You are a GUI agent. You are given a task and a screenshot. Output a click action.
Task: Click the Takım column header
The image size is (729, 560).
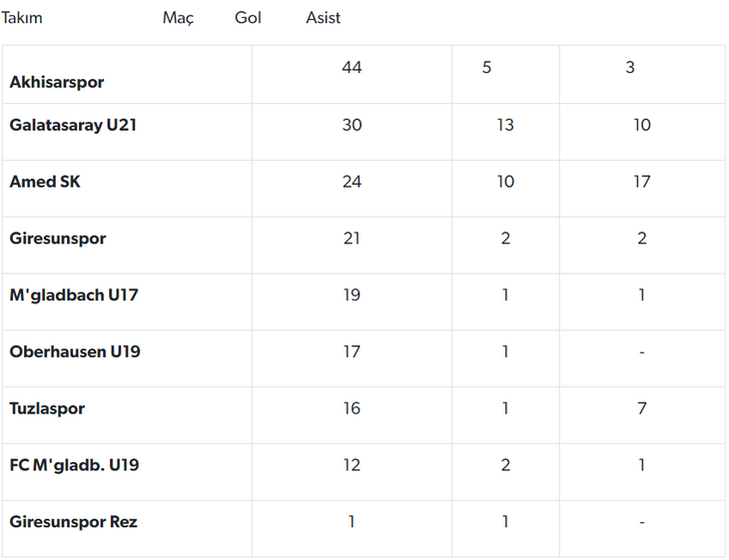tap(22, 18)
